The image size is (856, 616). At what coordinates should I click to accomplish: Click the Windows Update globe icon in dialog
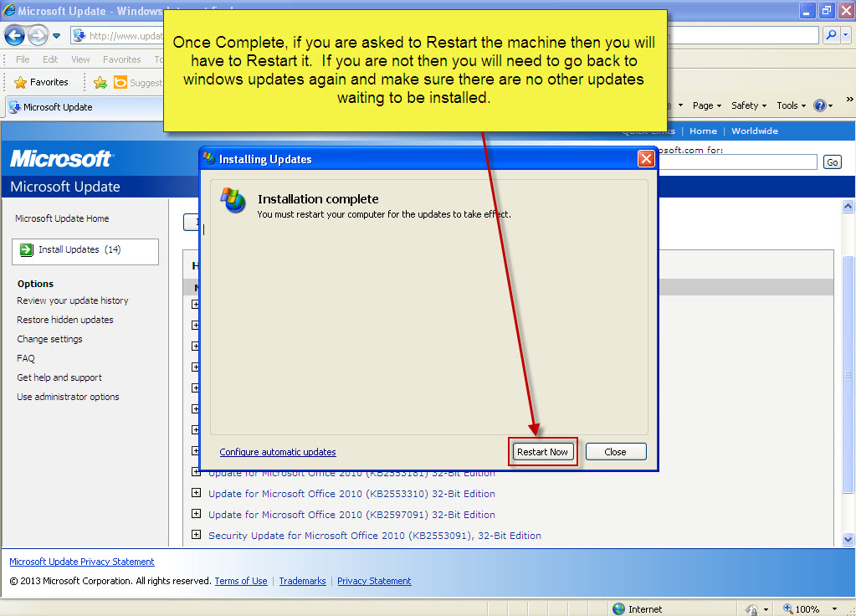[233, 200]
